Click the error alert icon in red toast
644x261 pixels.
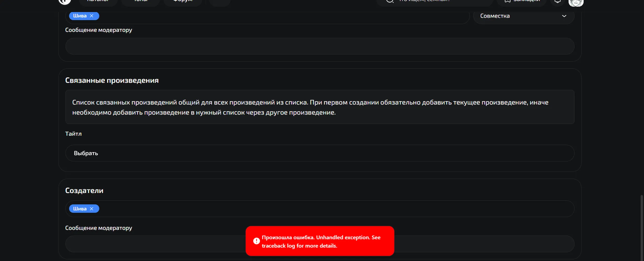256,241
